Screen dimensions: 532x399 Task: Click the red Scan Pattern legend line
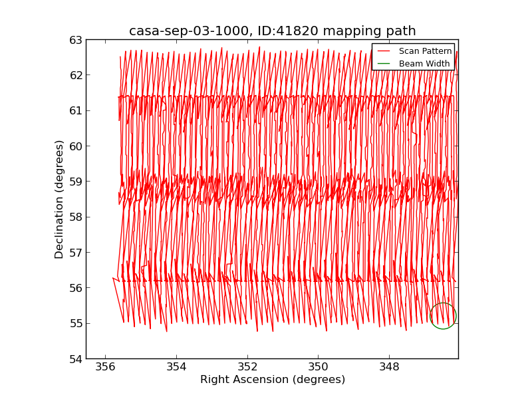(384, 51)
